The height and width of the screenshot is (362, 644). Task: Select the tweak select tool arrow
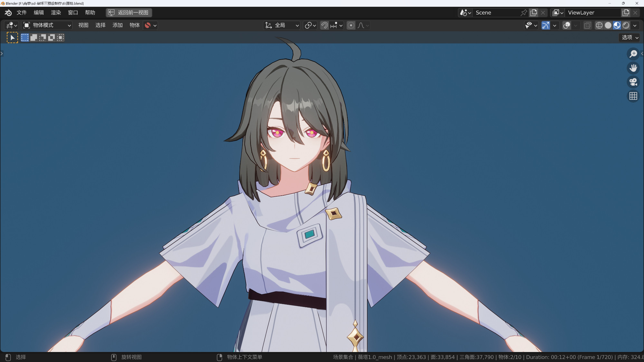12,38
